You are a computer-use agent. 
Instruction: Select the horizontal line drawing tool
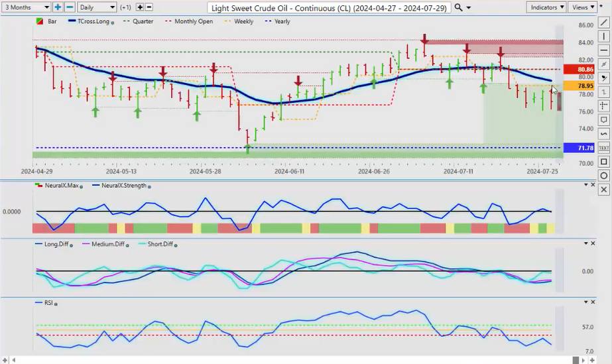[603, 50]
